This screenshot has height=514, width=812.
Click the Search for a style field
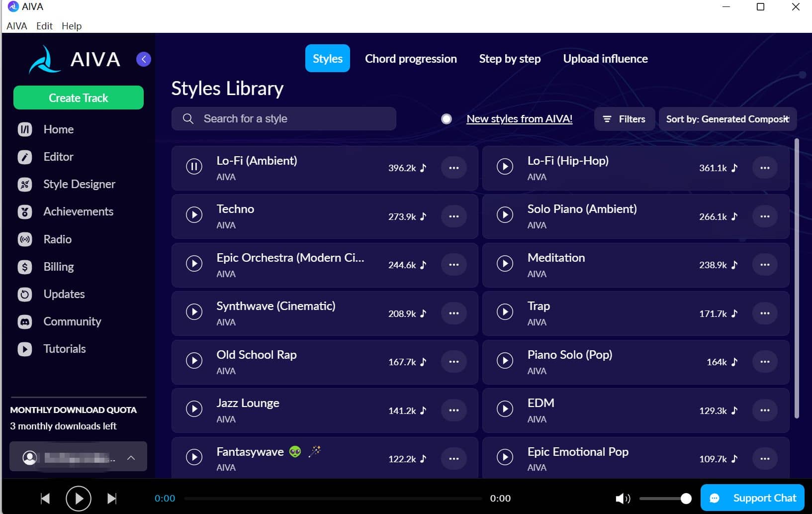[284, 119]
